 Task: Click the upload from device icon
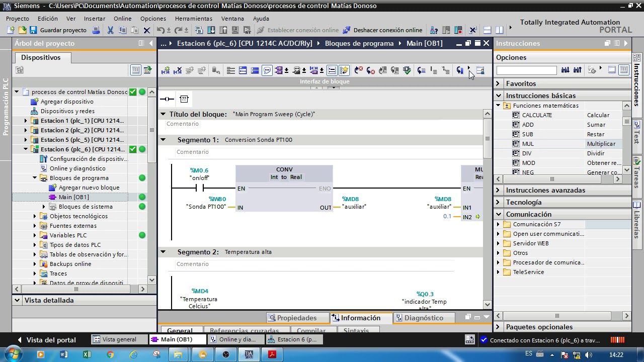click(x=223, y=30)
